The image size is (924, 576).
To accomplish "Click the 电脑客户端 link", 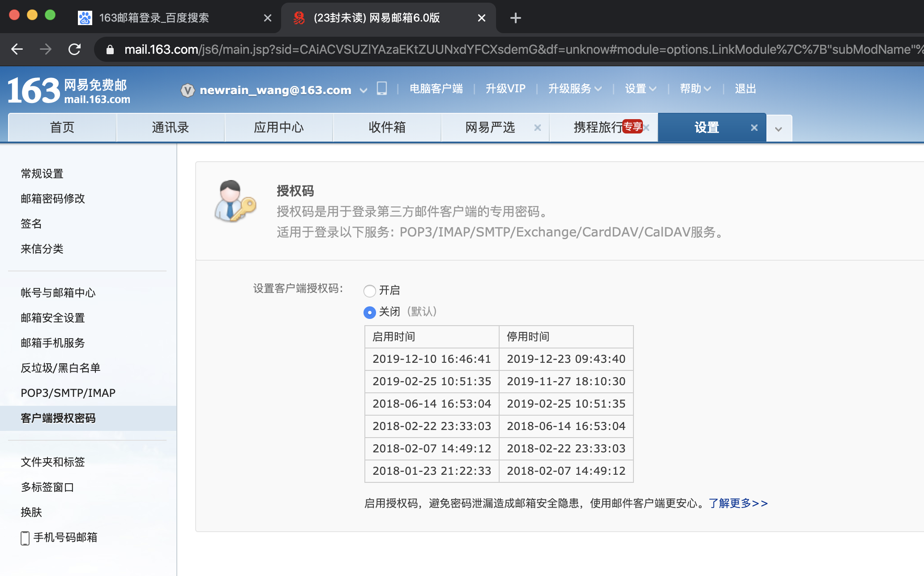I will click(x=436, y=89).
